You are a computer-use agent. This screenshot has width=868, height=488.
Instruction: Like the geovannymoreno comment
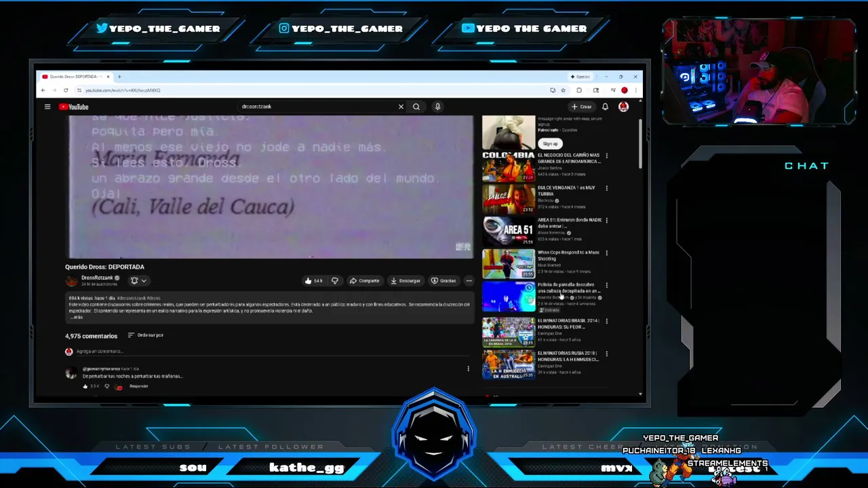pyautogui.click(x=85, y=386)
